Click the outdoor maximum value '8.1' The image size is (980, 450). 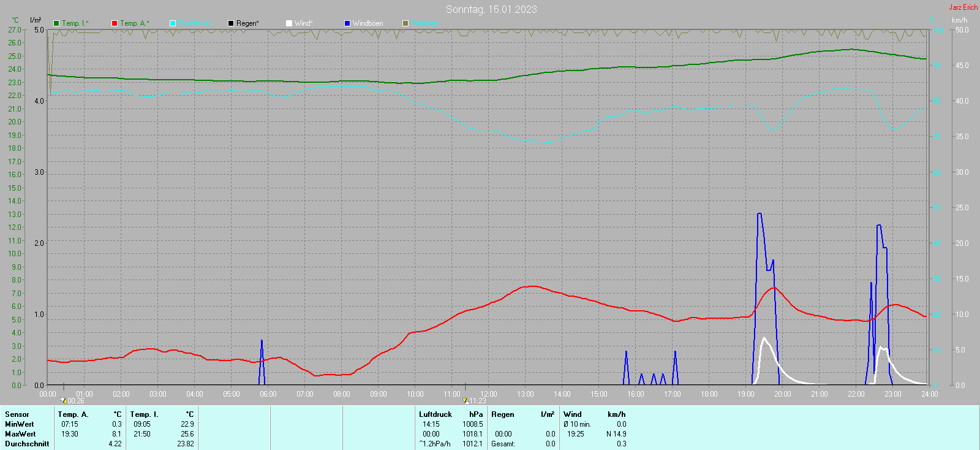[117, 434]
